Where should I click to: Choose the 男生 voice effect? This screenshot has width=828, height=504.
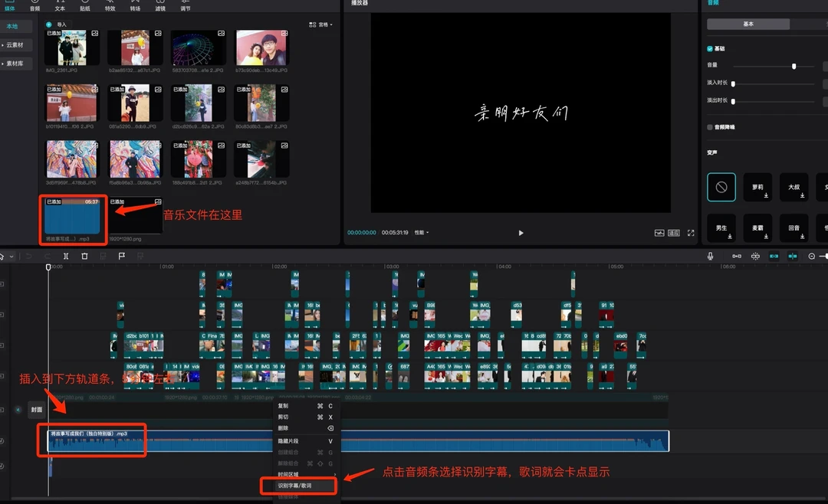click(721, 228)
